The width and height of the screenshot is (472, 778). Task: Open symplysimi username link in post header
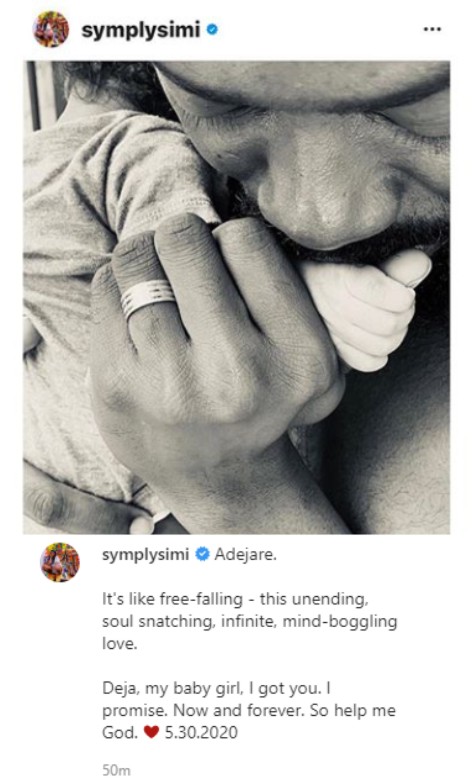point(140,30)
